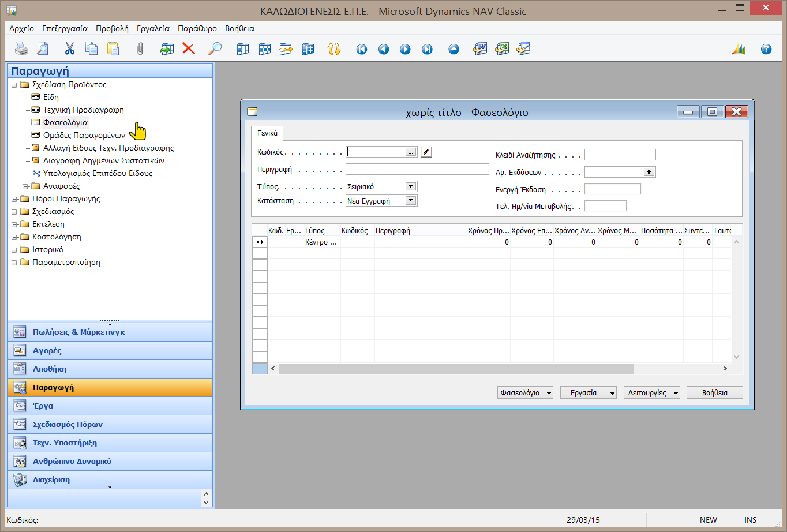Go to First record icon

(362, 49)
